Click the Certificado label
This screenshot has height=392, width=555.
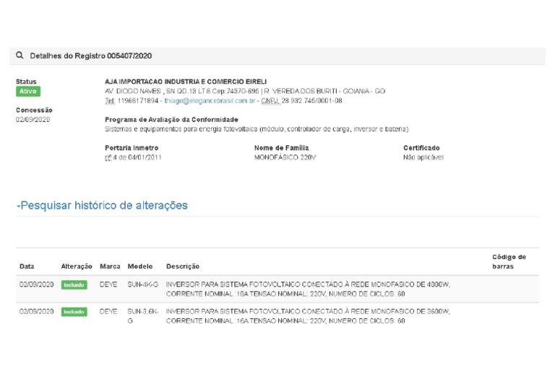(421, 148)
